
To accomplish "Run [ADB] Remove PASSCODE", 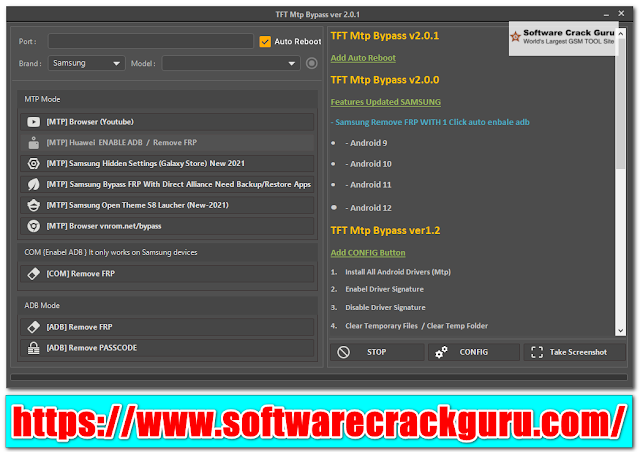I will tap(167, 348).
